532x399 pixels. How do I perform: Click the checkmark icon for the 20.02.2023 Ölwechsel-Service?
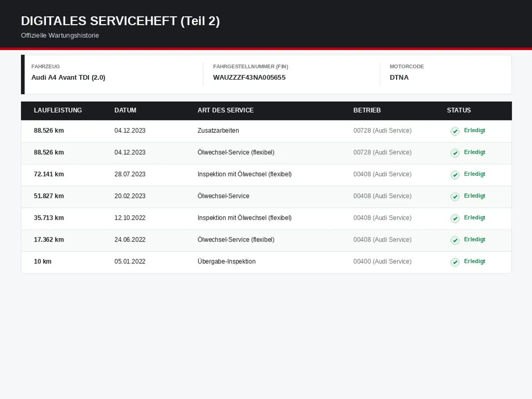[455, 197]
